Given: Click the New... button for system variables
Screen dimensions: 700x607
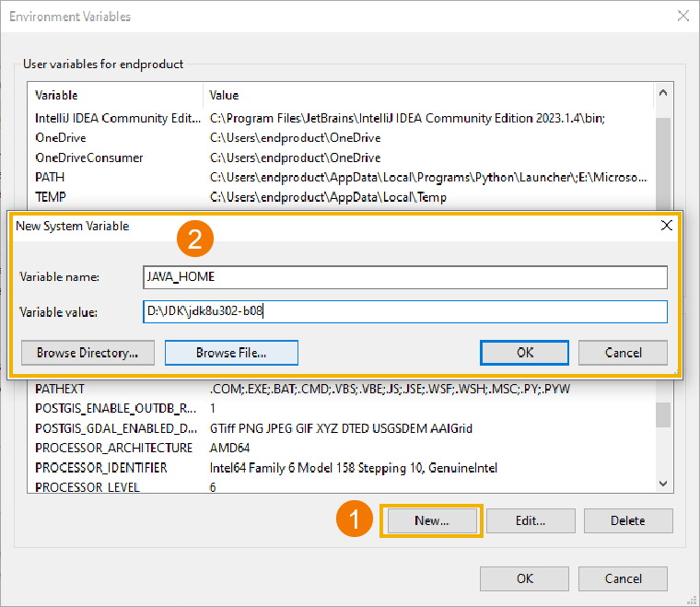Looking at the screenshot, I should 431,520.
